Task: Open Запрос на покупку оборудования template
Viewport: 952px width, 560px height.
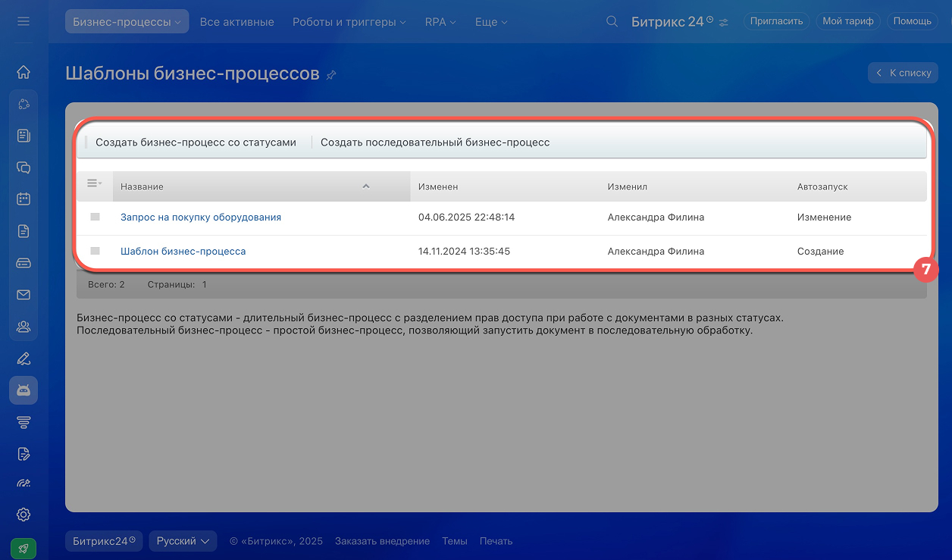Action: [x=201, y=217]
